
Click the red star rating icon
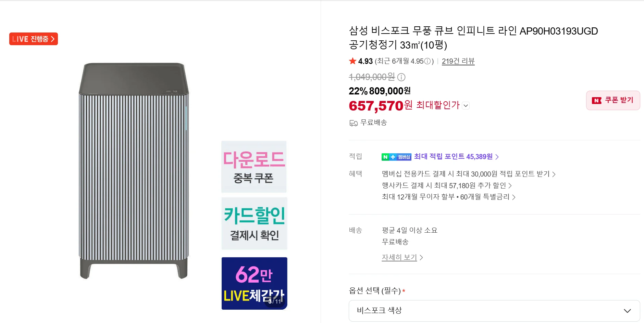click(352, 61)
